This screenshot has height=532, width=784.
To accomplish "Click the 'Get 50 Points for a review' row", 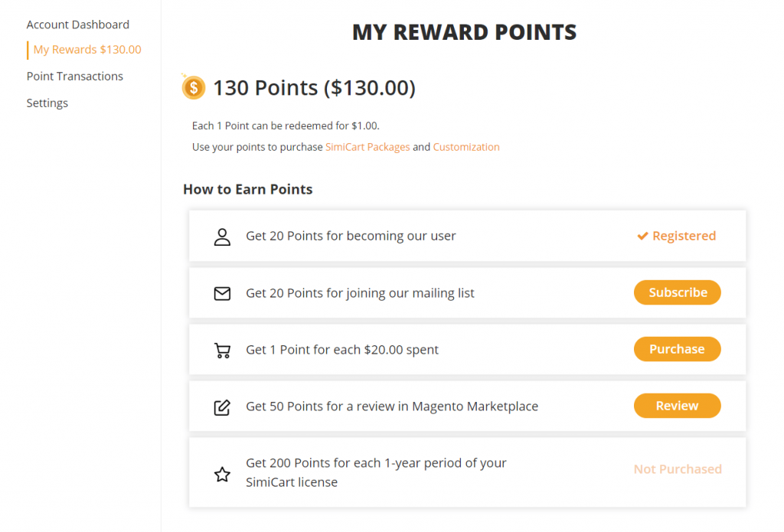I will pos(468,406).
